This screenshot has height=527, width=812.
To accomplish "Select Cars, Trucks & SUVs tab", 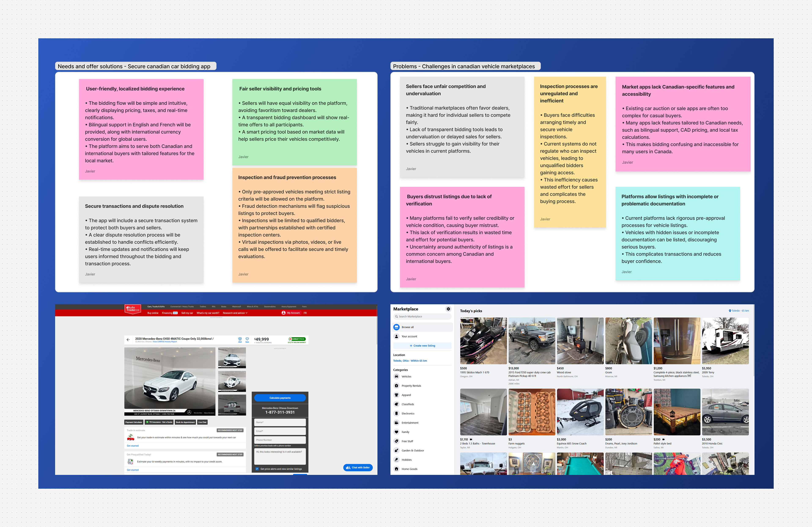I will point(156,307).
